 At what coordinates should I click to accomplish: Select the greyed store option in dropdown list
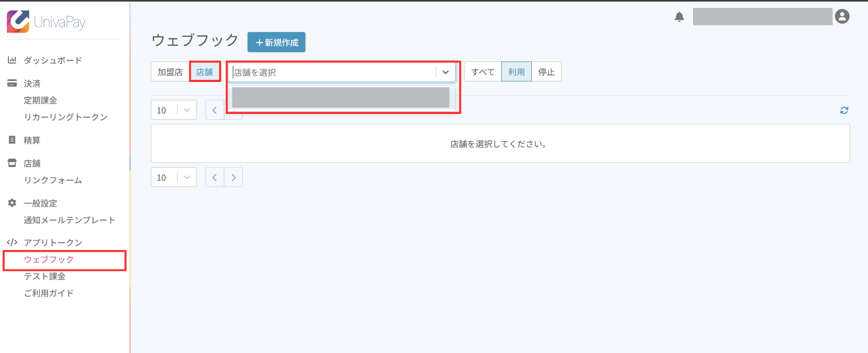[x=340, y=98]
